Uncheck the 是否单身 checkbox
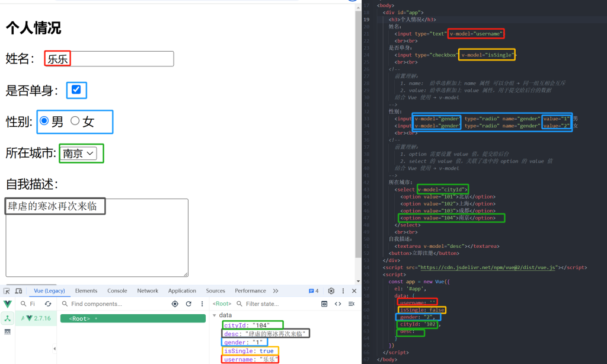The width and height of the screenshot is (607, 364). tap(76, 90)
